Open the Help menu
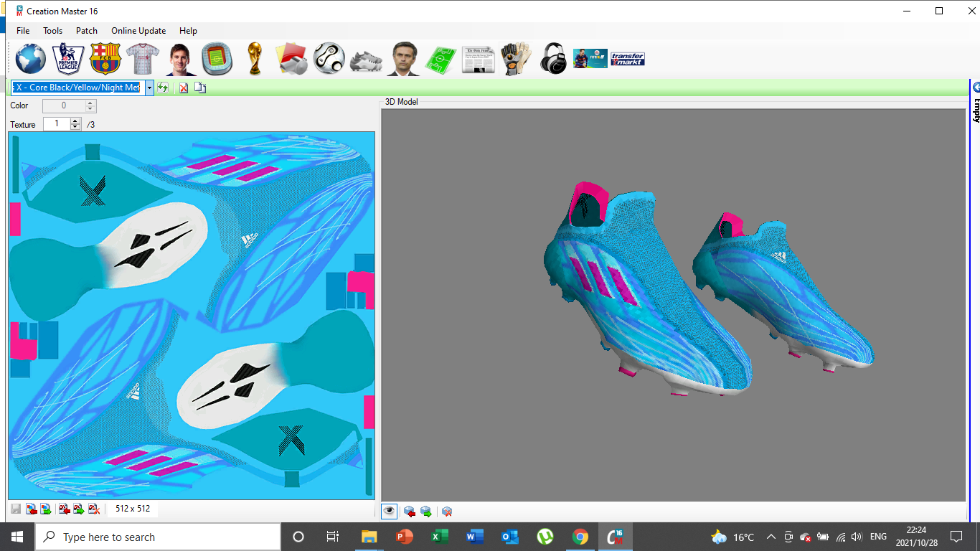This screenshot has width=980, height=551. pyautogui.click(x=188, y=31)
